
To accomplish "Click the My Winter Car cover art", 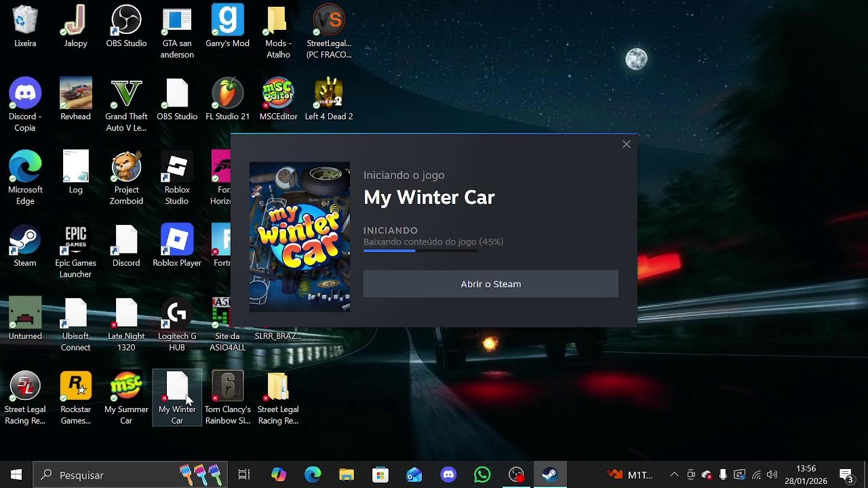I will pyautogui.click(x=300, y=237).
